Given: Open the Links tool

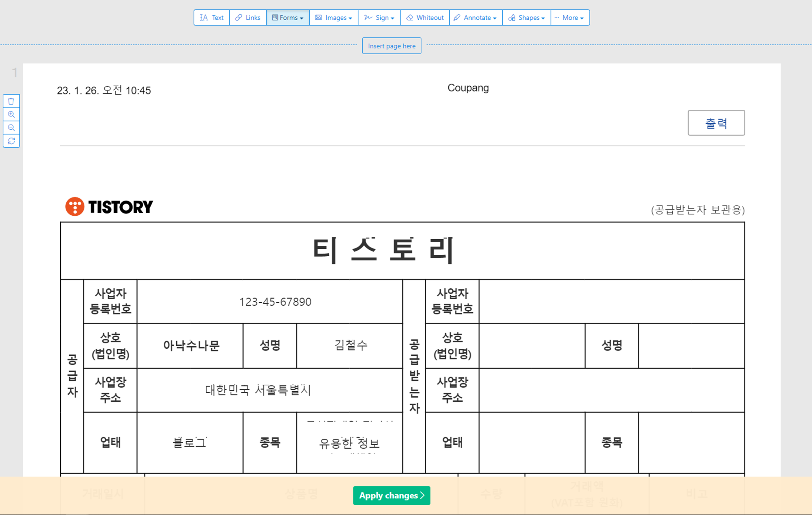Looking at the screenshot, I should point(248,18).
